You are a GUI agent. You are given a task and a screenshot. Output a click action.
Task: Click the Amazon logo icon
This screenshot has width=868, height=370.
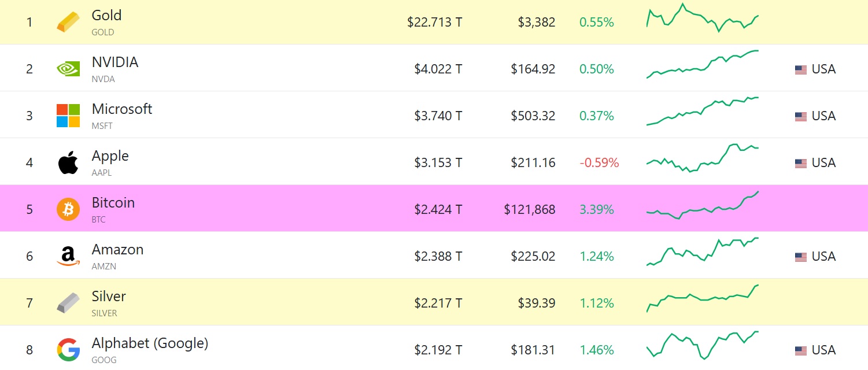pos(68,256)
